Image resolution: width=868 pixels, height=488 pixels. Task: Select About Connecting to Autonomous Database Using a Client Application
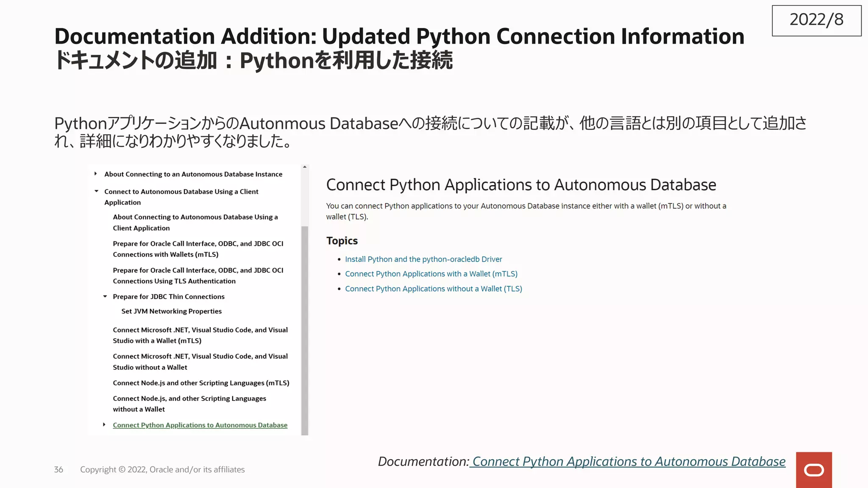pos(195,222)
